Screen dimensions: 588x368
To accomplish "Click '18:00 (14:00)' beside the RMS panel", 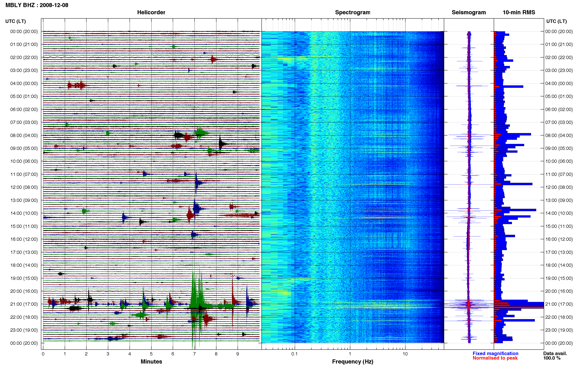I will coord(559,265).
